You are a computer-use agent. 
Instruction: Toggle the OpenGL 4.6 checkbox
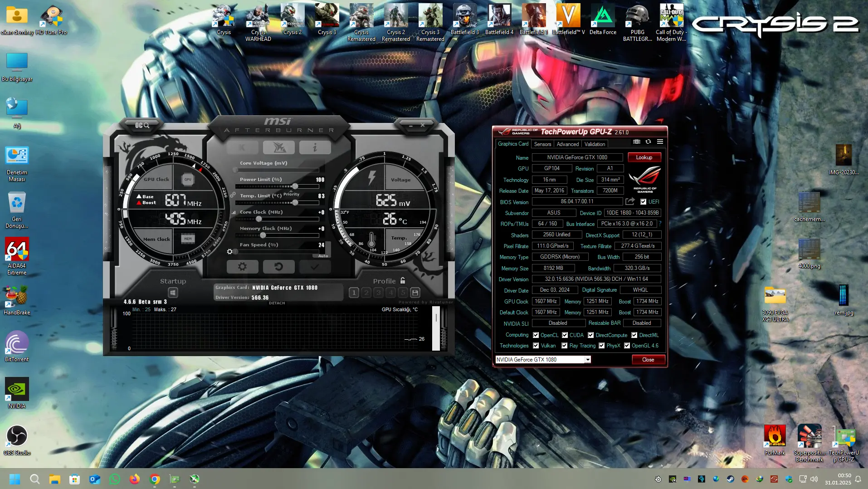pos(627,346)
